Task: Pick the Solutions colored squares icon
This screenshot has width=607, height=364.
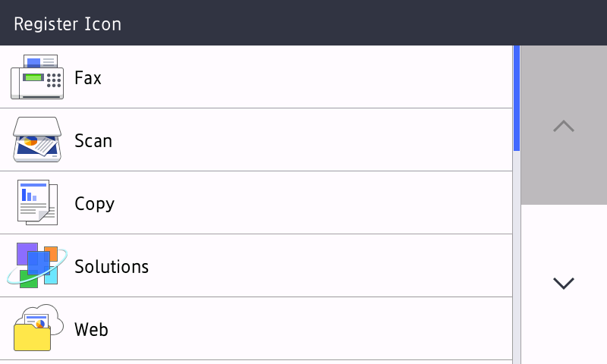Action: pos(36,265)
